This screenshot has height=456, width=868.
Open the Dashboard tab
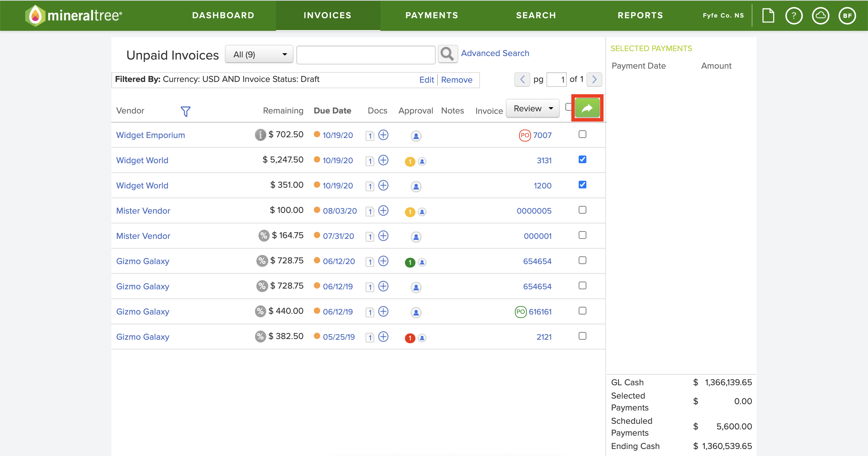223,15
